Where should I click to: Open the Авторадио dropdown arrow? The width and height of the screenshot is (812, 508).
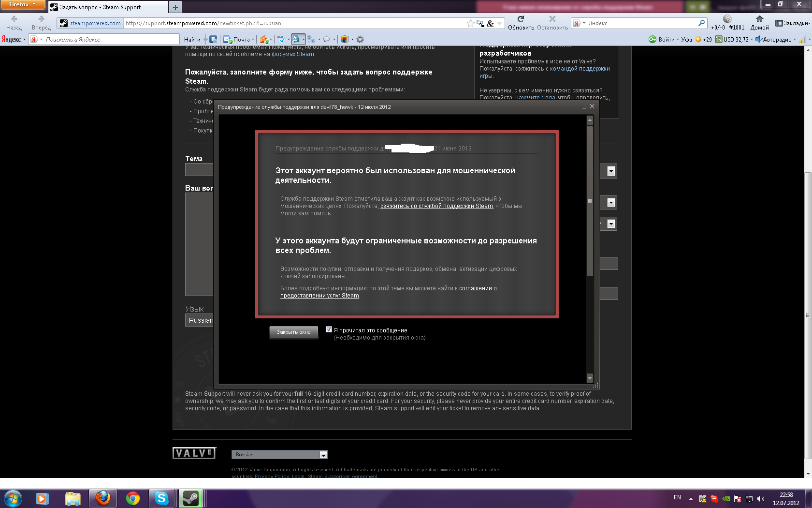795,40
